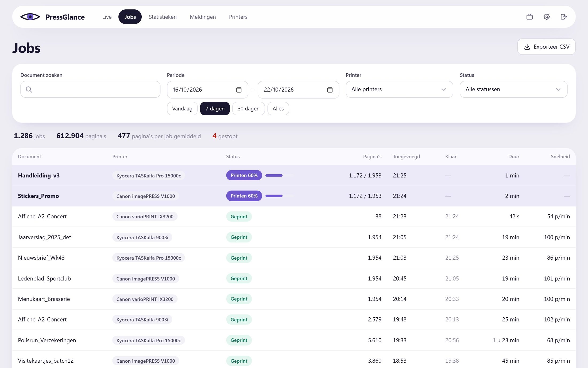The height and width of the screenshot is (368, 588).
Task: Open the Ledenblad_Sportclub job
Action: 294,278
